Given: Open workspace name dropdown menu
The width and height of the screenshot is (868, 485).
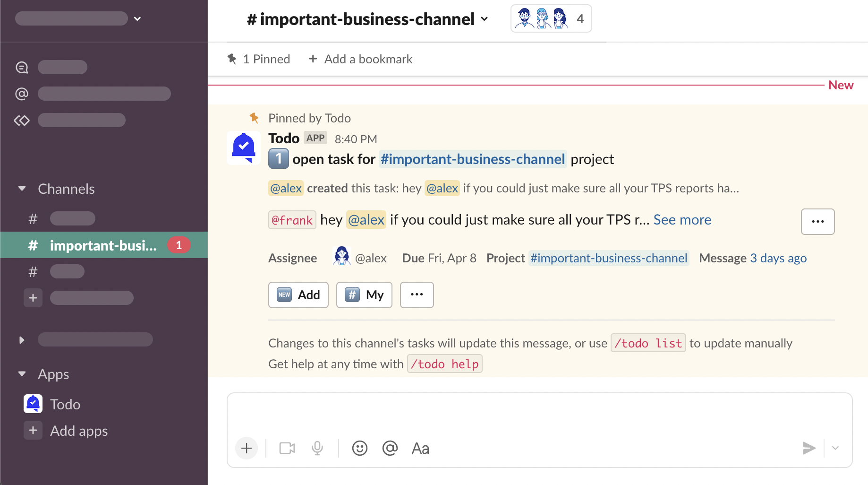Looking at the screenshot, I should coord(137,19).
